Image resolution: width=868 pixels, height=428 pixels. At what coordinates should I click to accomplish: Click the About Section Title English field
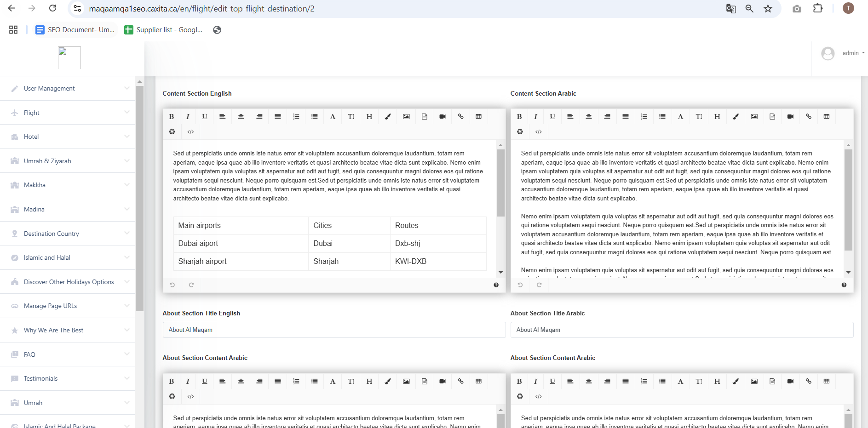click(x=334, y=330)
